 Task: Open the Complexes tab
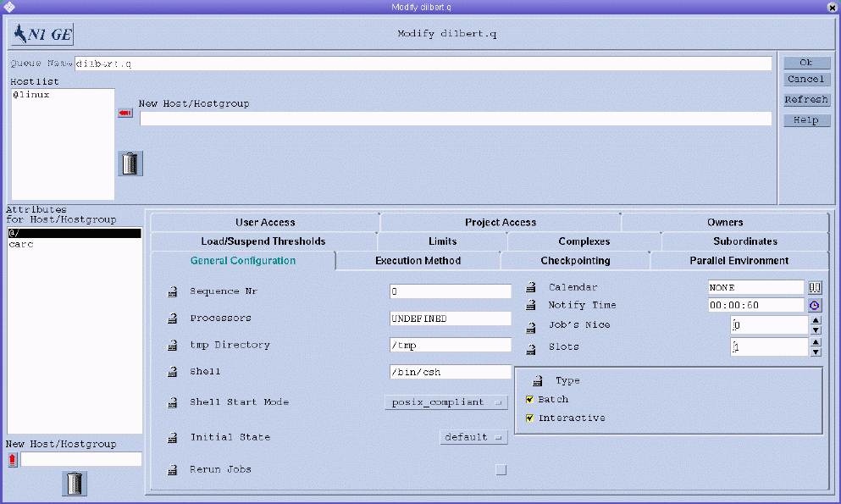(584, 241)
